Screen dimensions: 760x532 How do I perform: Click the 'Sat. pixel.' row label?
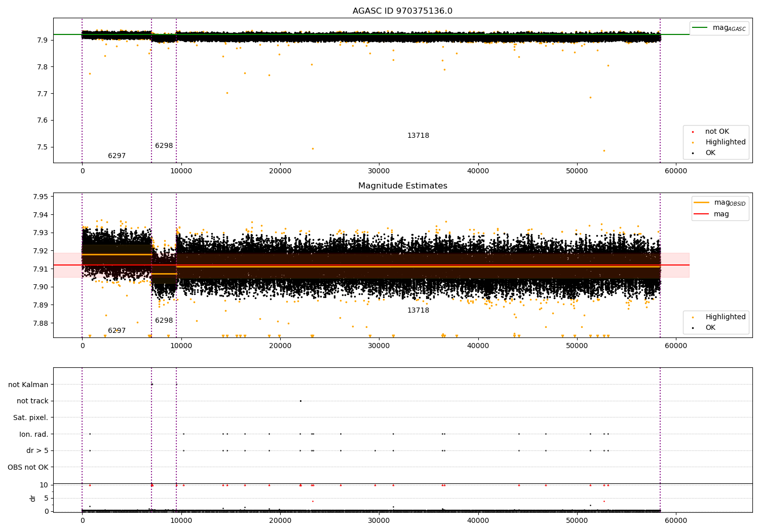tap(31, 417)
